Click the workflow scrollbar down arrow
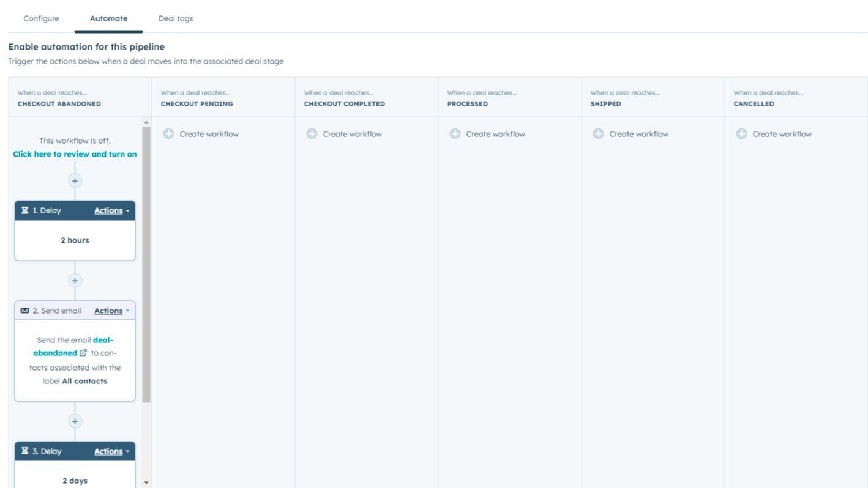 point(146,482)
